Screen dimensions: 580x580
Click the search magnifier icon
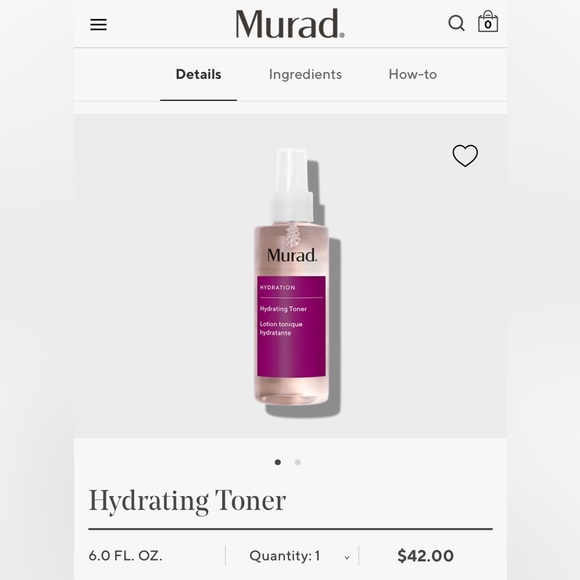(x=456, y=23)
